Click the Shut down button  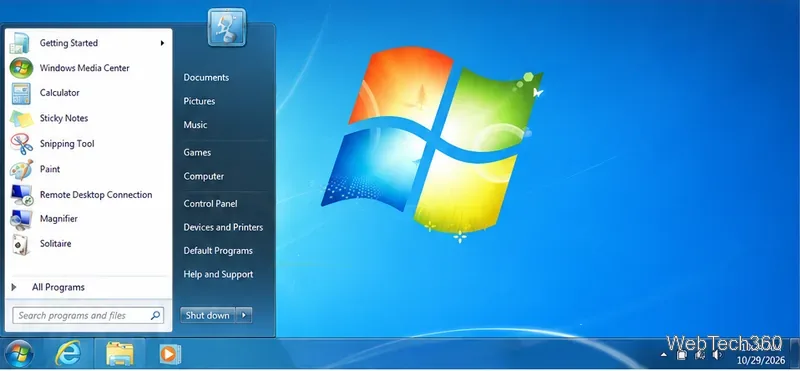pos(208,315)
